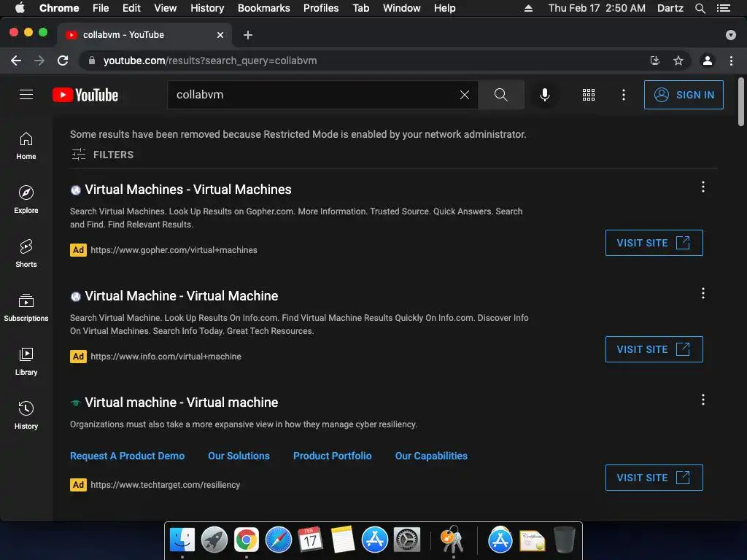The height and width of the screenshot is (560, 747).
Task: Close the 'collabvm - YouTube' tab
Action: coord(220,35)
